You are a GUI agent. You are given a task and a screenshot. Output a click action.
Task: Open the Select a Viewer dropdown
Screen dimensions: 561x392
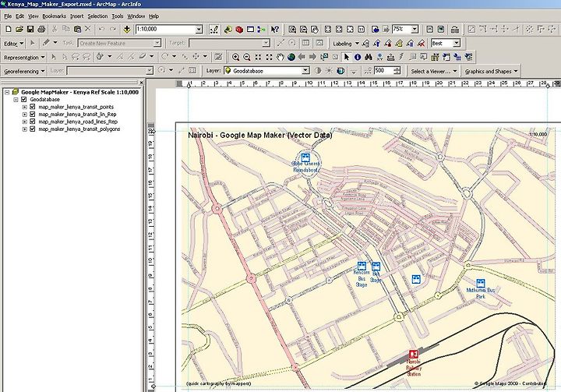(434, 71)
